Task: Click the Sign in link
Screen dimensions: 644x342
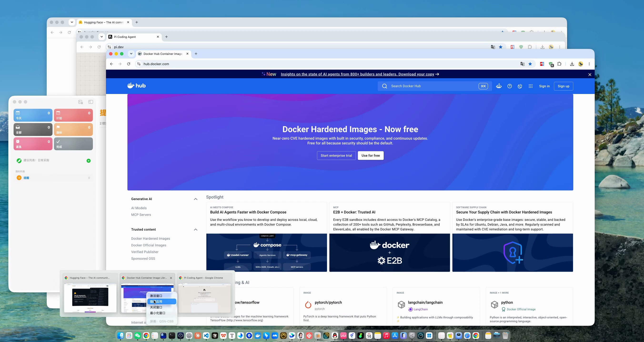Action: click(544, 86)
